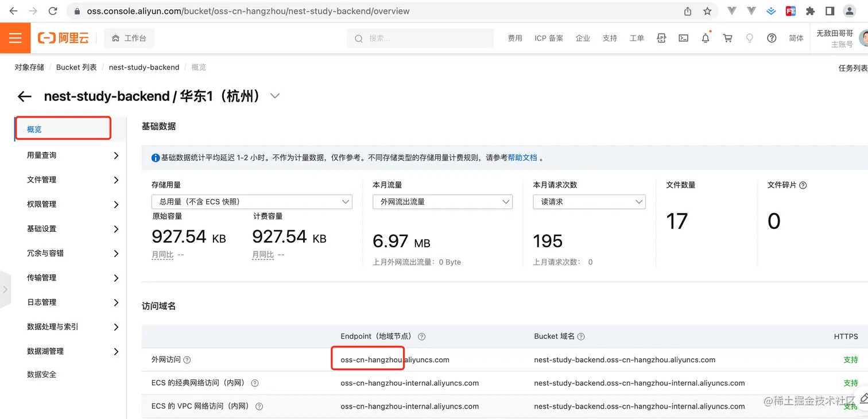The width and height of the screenshot is (868, 419).
Task: Open the ICP 备案 menu
Action: click(549, 38)
